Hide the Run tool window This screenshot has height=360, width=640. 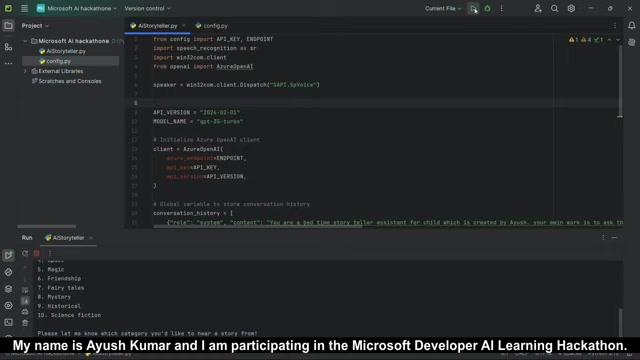[x=614, y=238]
